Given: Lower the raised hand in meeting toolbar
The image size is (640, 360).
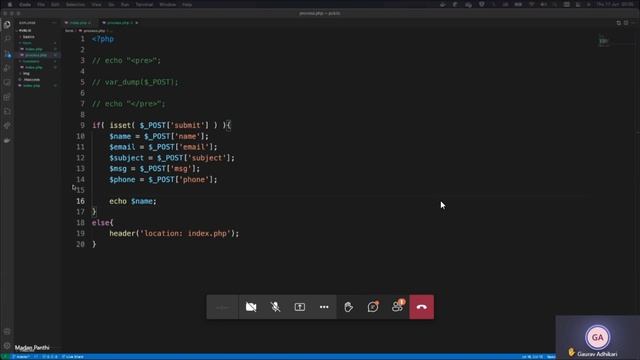Looking at the screenshot, I should (349, 307).
